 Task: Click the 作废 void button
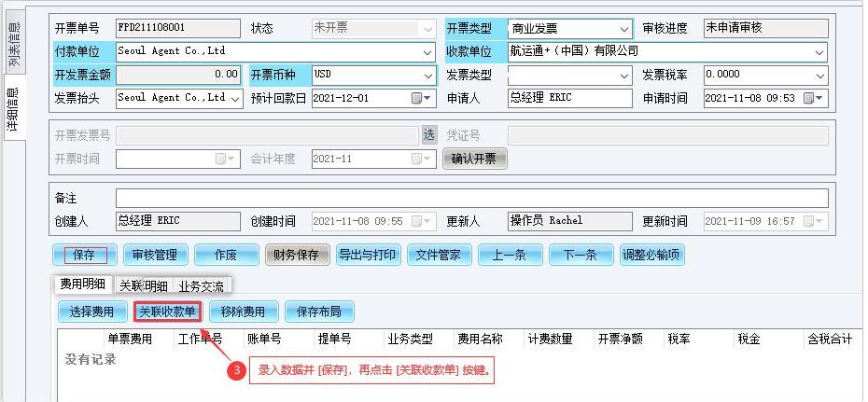pyautogui.click(x=224, y=255)
